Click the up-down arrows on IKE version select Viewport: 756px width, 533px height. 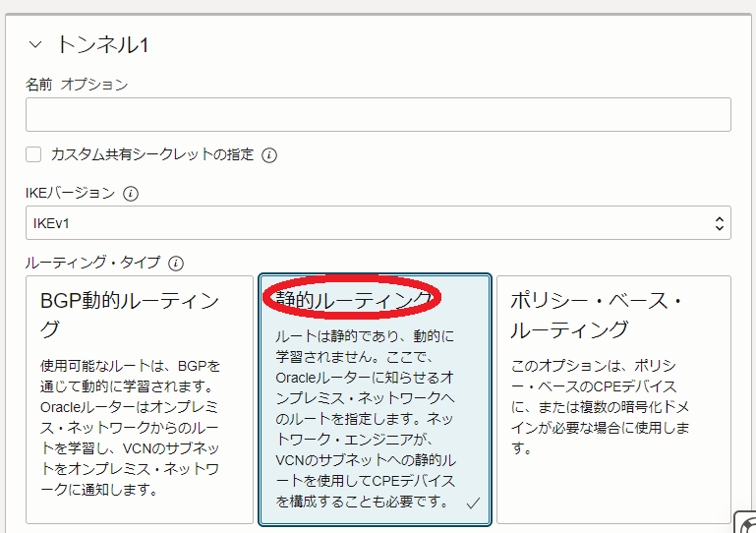click(719, 223)
